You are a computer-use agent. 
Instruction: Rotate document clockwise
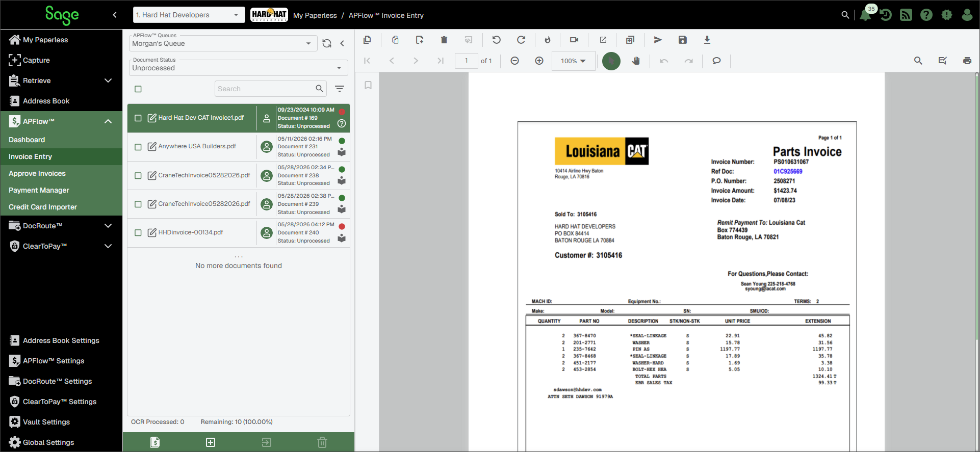[521, 40]
